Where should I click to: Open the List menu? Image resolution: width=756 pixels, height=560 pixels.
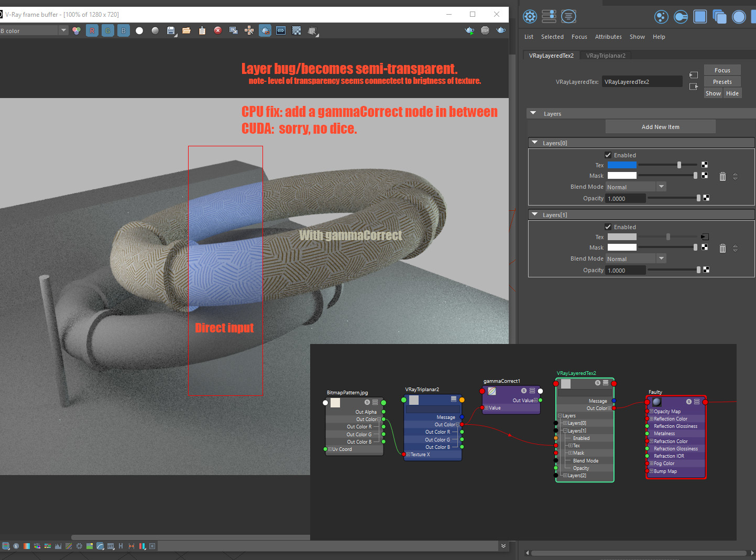coord(529,37)
